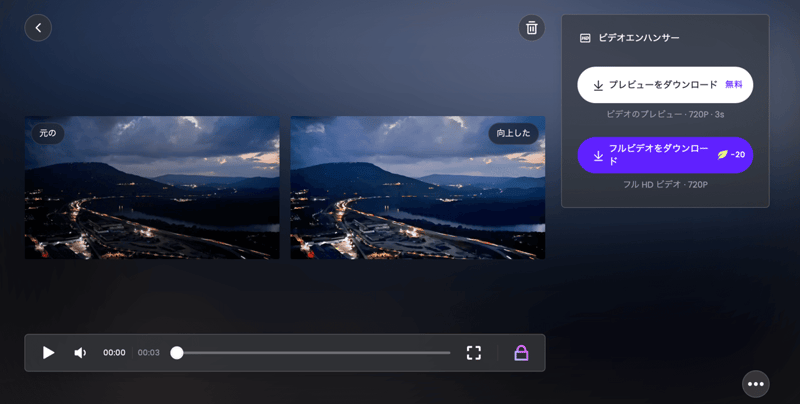Enter fullscreen mode in the player

[474, 353]
